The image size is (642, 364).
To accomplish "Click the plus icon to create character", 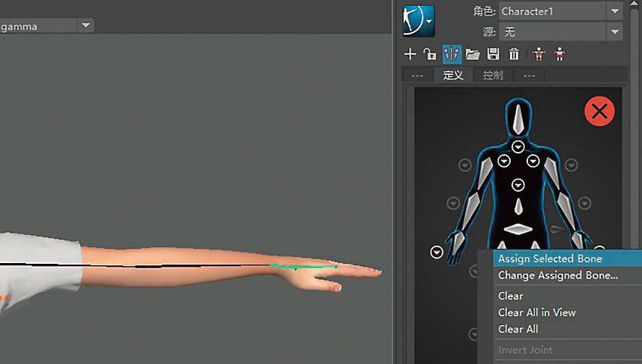I will (410, 54).
